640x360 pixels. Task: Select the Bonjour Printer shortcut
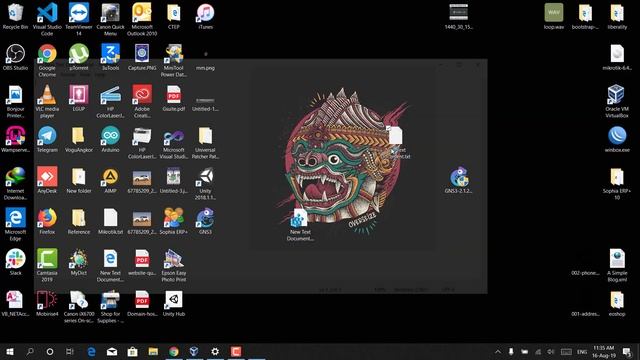click(15, 101)
